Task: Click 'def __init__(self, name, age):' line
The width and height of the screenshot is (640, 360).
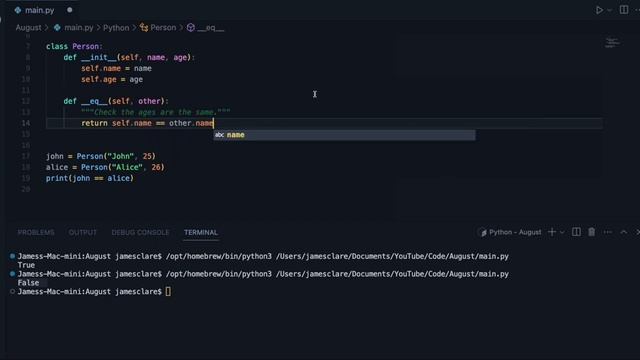Action: [129, 58]
